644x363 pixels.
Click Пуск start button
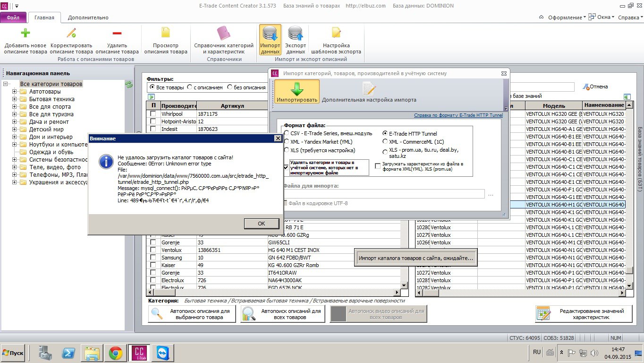click(x=13, y=353)
